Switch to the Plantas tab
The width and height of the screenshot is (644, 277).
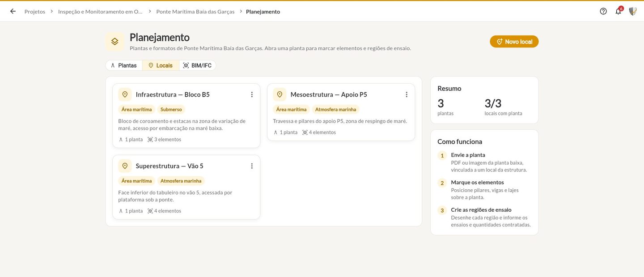point(124,65)
